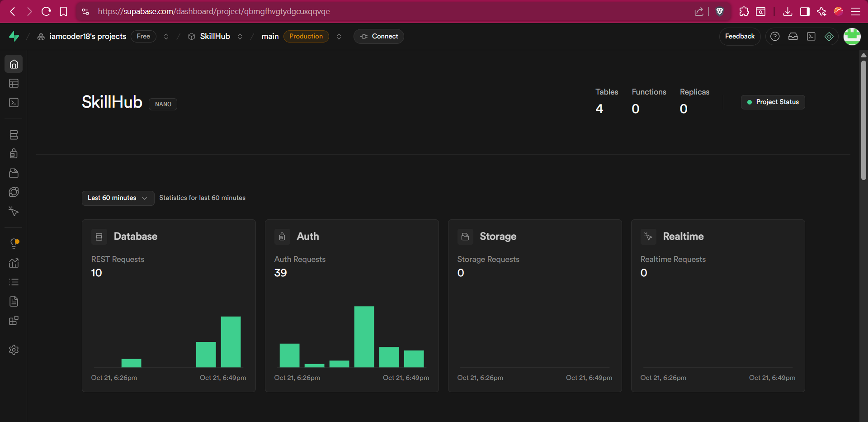Click the browser address bar URL
The image size is (868, 422).
(x=214, y=11)
